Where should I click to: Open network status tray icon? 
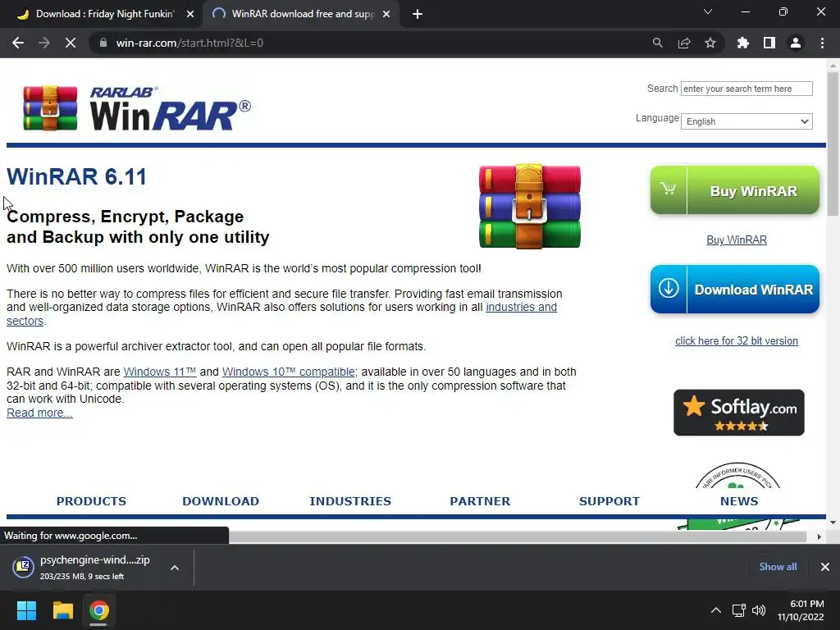[739, 610]
